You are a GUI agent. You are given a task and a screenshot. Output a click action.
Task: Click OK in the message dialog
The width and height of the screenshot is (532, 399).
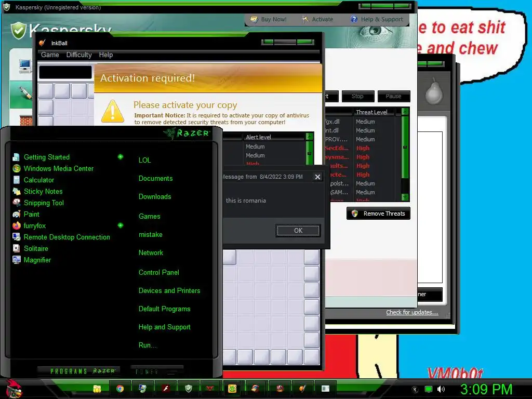tap(298, 231)
